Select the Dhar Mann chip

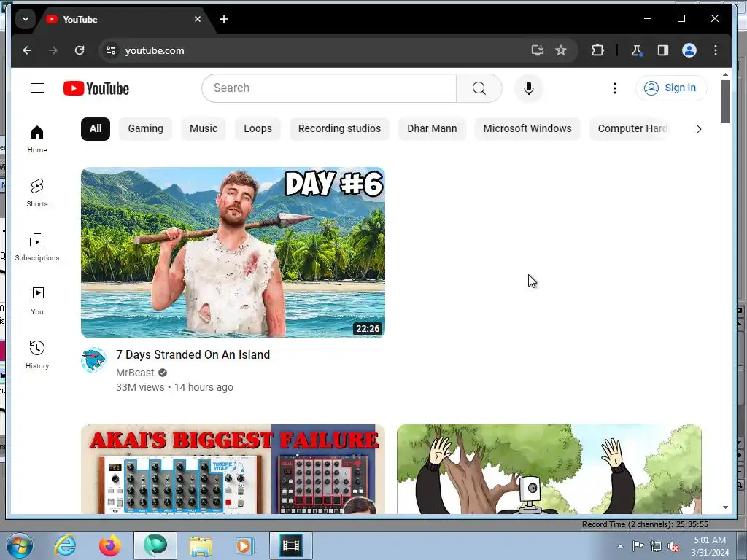pos(432,129)
